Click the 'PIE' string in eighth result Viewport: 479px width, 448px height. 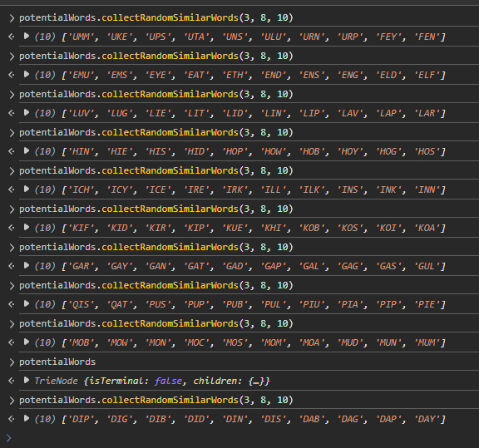click(x=427, y=304)
